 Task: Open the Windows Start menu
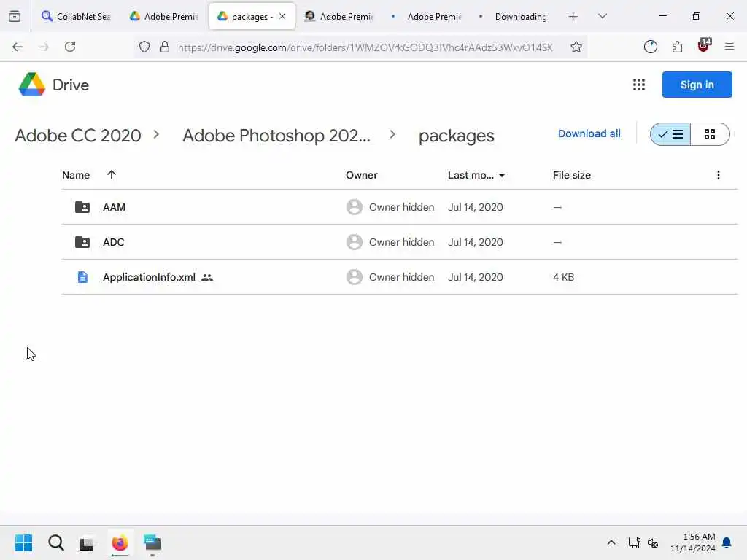23,542
